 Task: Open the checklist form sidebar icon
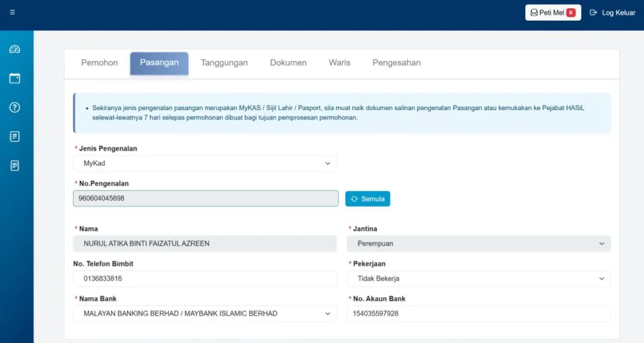click(x=15, y=137)
